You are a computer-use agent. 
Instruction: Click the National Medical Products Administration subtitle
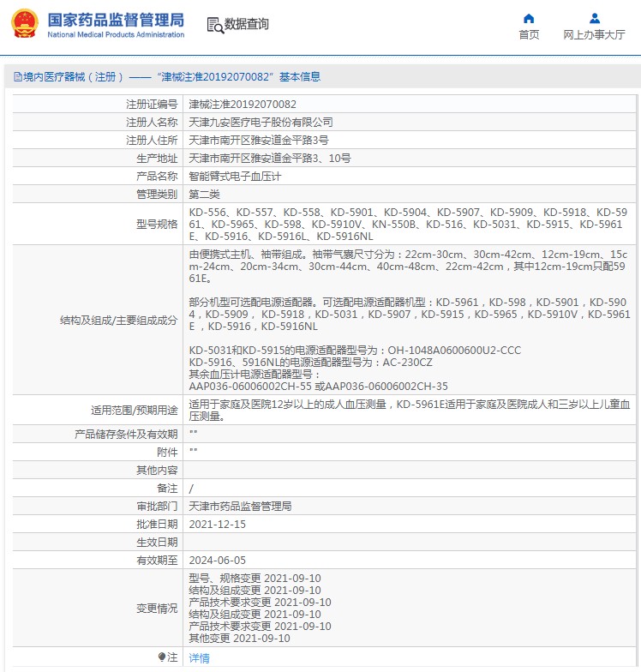[x=116, y=34]
